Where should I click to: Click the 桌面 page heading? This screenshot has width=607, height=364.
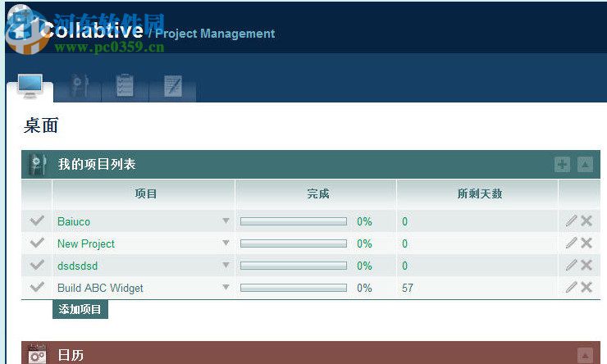tap(41, 125)
